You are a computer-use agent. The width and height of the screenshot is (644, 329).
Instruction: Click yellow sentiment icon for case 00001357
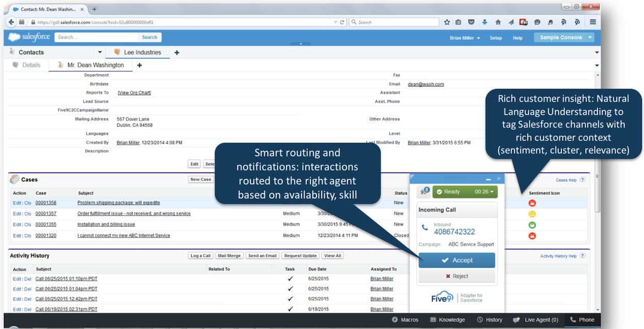[533, 214]
